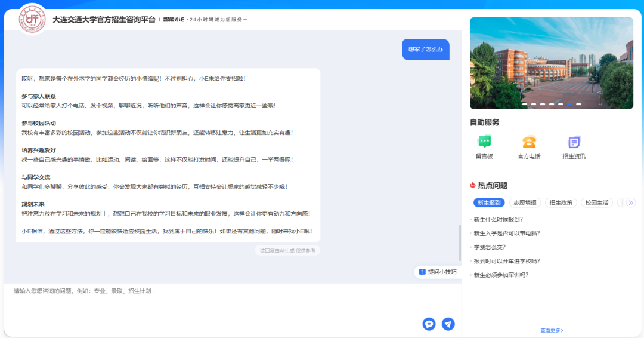
Task: Click the university logo in header
Action: coord(33,19)
